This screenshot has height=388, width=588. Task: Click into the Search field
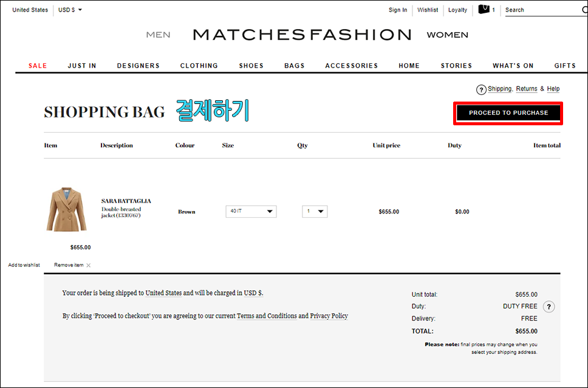tap(542, 10)
